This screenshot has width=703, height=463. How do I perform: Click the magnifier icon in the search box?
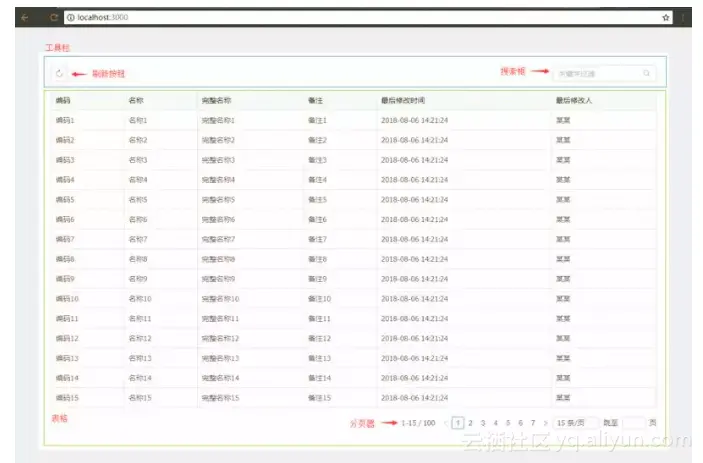[646, 73]
